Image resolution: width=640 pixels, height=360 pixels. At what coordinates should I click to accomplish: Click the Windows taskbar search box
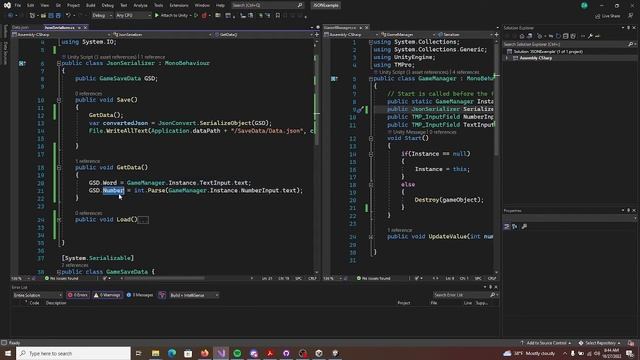pos(73,353)
